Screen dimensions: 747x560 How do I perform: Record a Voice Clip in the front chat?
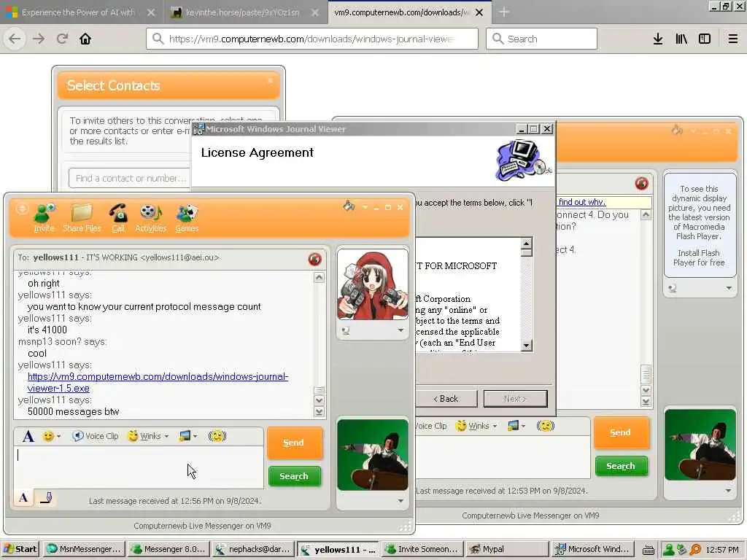tap(96, 436)
